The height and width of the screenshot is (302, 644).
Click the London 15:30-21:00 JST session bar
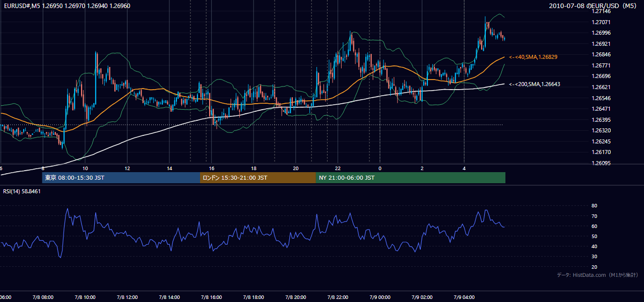tap(258, 178)
